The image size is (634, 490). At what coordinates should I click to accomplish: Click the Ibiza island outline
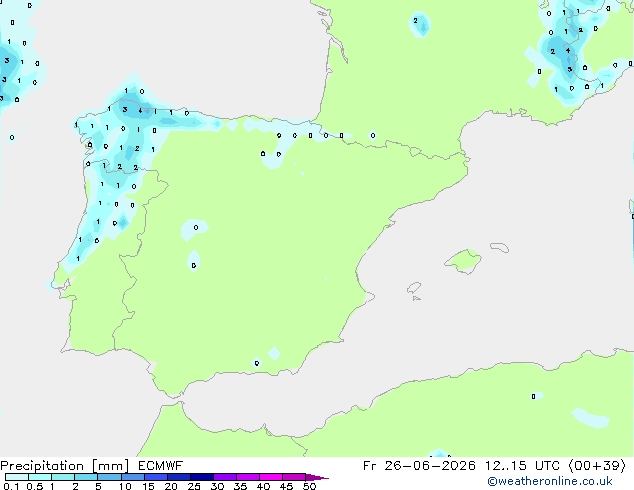[414, 288]
